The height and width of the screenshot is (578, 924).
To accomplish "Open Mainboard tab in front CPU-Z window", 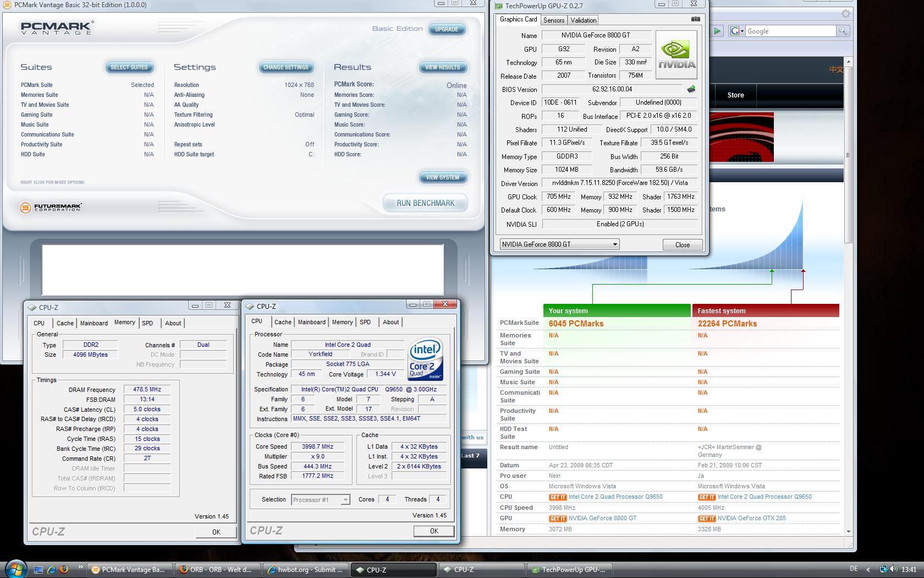I will [x=311, y=322].
